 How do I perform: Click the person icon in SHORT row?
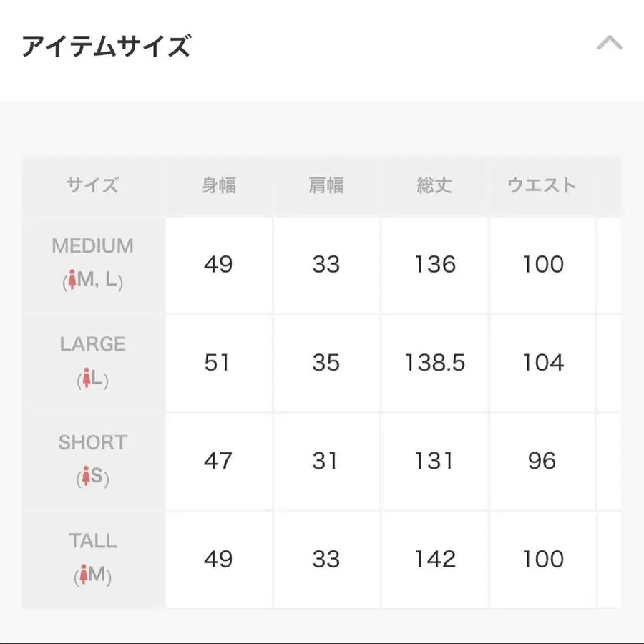[87, 477]
